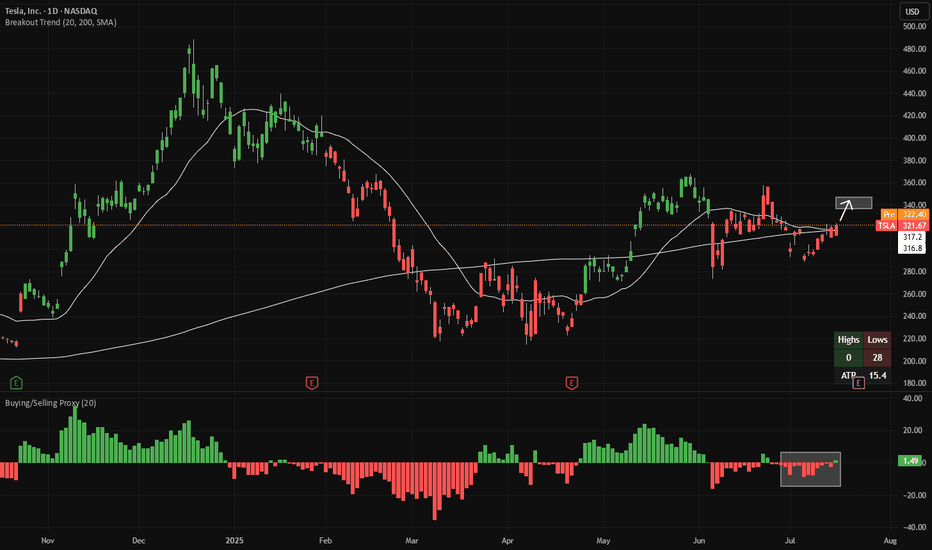
Task: Click the 2025 date axis label
Action: 235,540
